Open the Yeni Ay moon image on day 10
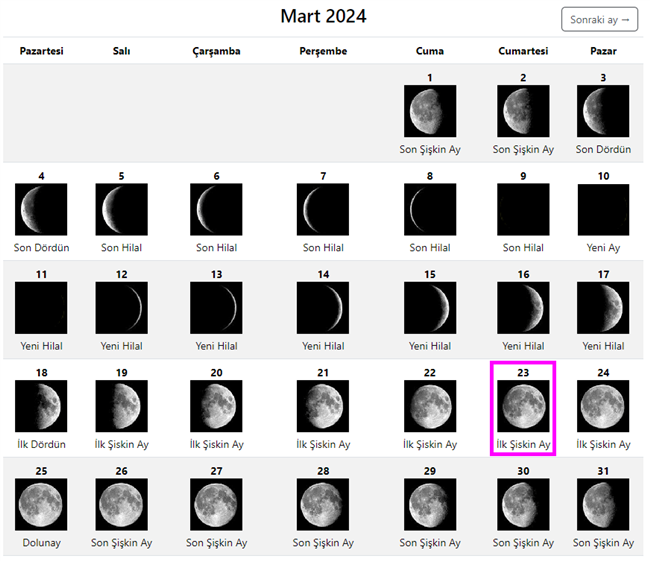The image size is (650, 561). coord(603,209)
